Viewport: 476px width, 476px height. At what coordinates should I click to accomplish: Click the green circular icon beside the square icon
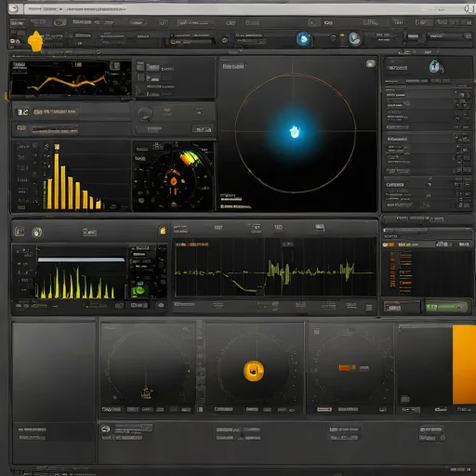(x=37, y=232)
